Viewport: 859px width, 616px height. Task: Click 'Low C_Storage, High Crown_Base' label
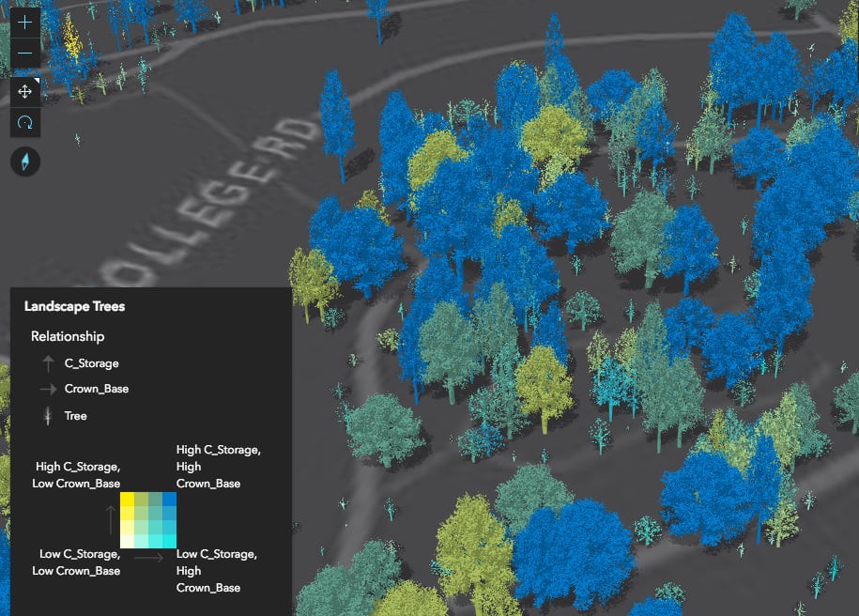point(217,571)
